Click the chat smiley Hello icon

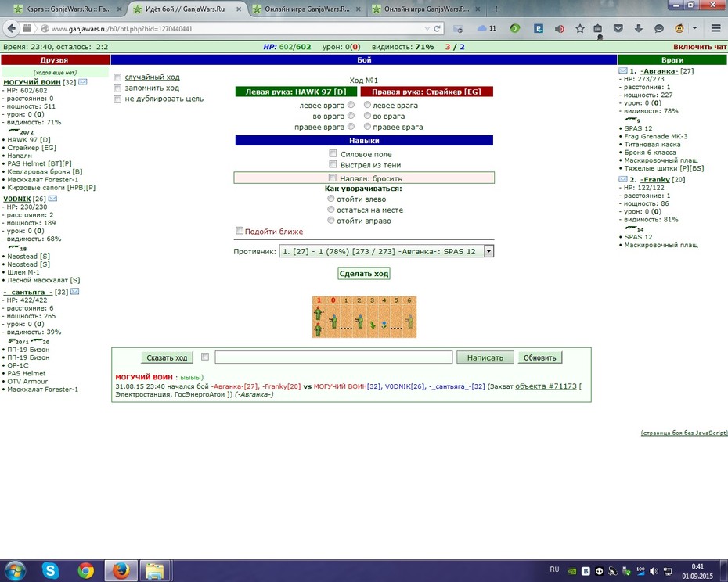[x=659, y=28]
